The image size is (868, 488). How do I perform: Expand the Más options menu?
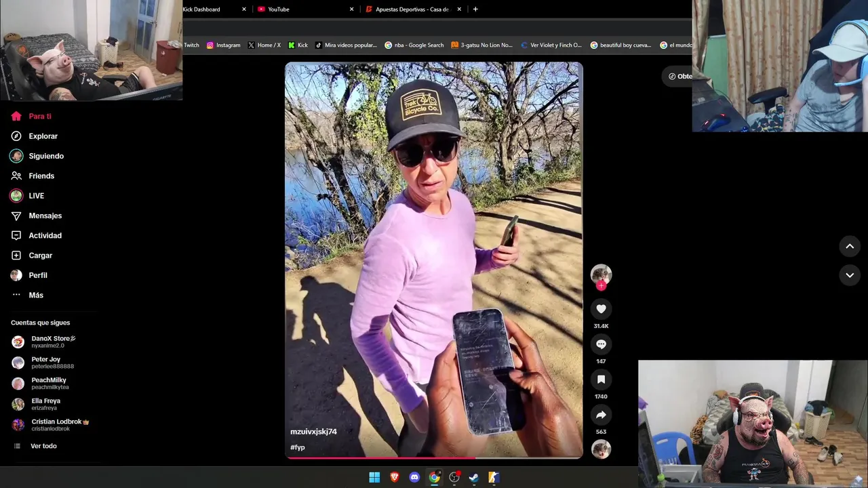click(x=27, y=296)
